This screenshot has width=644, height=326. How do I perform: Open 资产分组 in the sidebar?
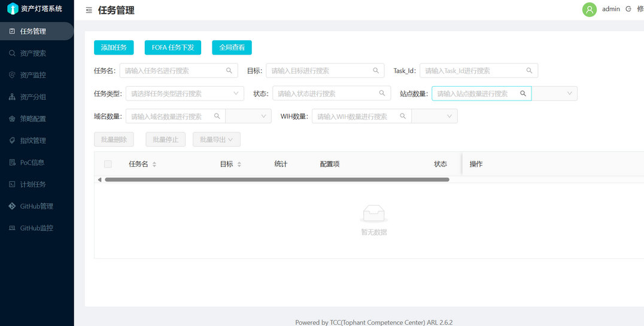coord(37,97)
